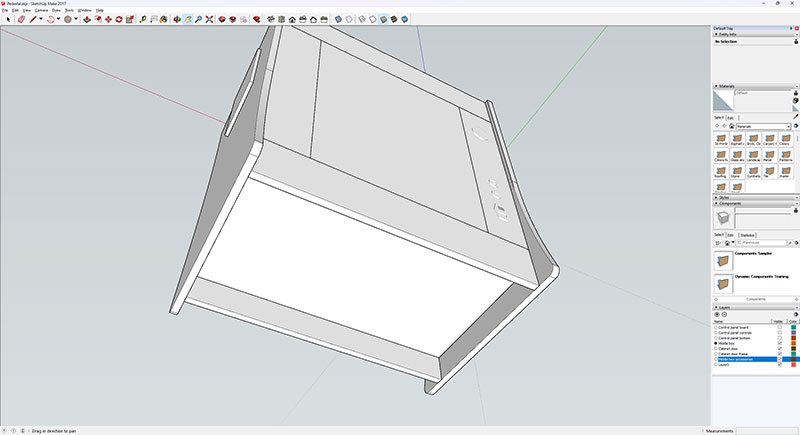Collapse the Materials panel
800x435 pixels.
click(x=716, y=86)
